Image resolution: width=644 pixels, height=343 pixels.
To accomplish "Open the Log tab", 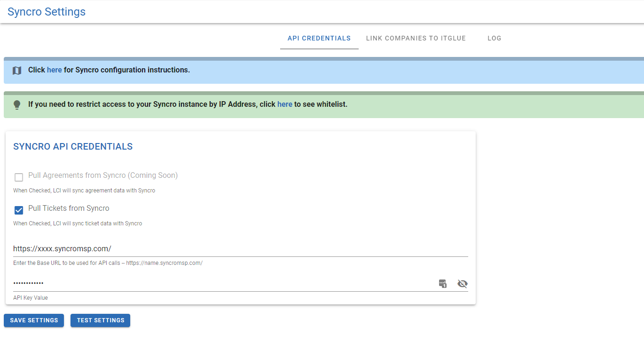I will pyautogui.click(x=494, y=38).
